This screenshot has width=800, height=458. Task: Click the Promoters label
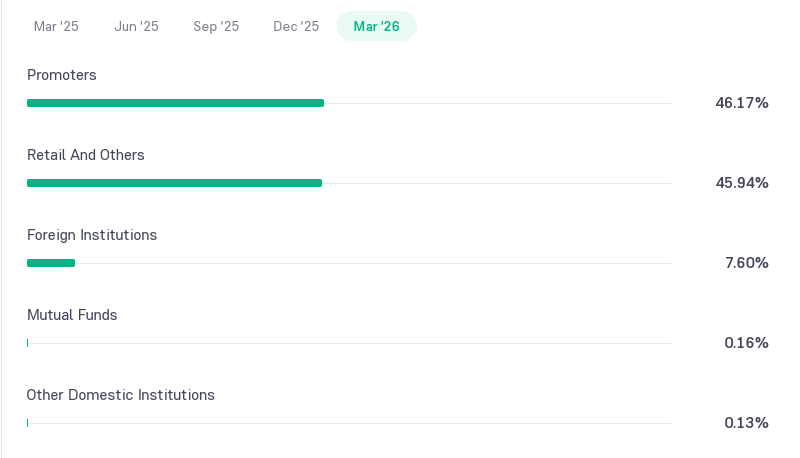click(x=62, y=75)
